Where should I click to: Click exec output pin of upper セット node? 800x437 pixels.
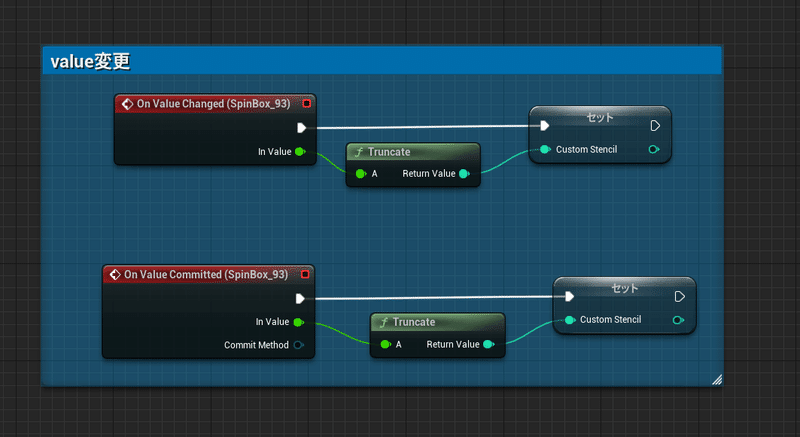(x=656, y=125)
